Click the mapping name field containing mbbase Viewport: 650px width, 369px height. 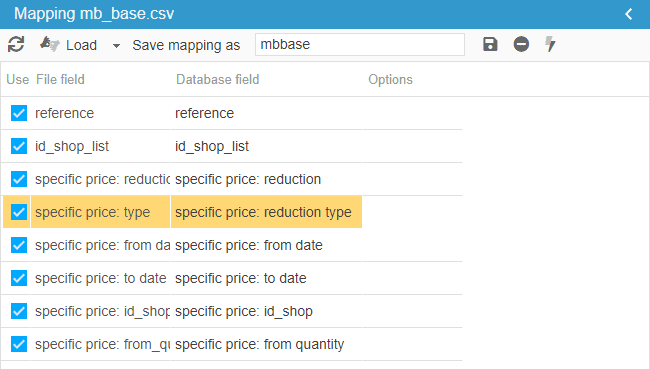[359, 44]
